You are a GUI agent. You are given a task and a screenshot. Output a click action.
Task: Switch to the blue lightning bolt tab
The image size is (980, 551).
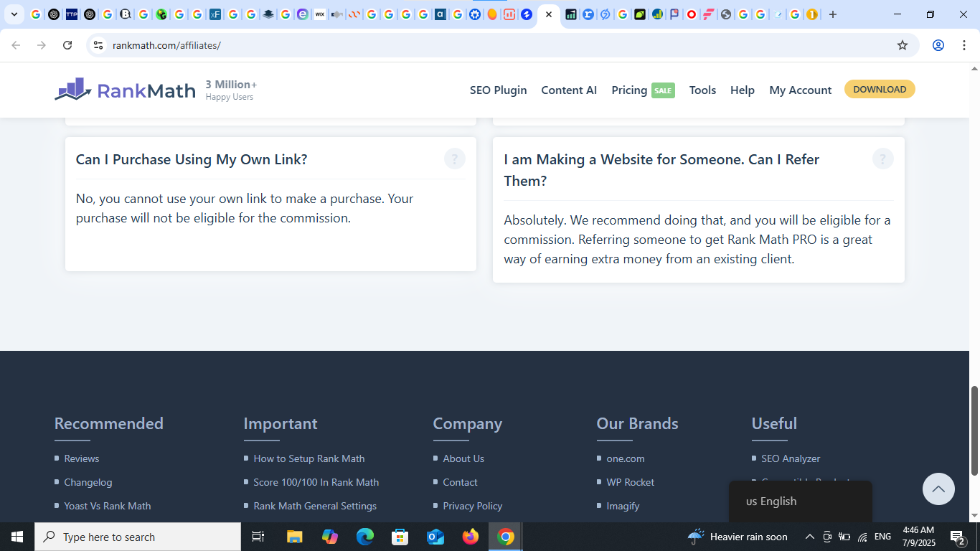pyautogui.click(x=527, y=14)
